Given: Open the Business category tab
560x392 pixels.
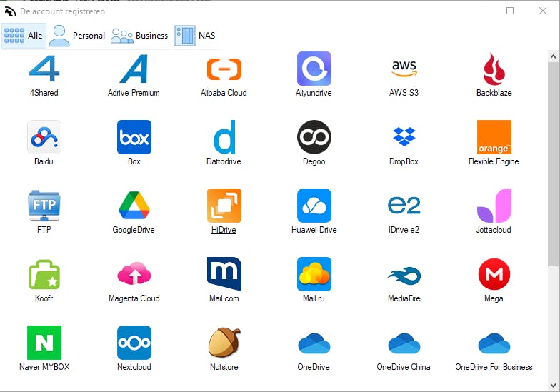Looking at the screenshot, I should pyautogui.click(x=139, y=36).
